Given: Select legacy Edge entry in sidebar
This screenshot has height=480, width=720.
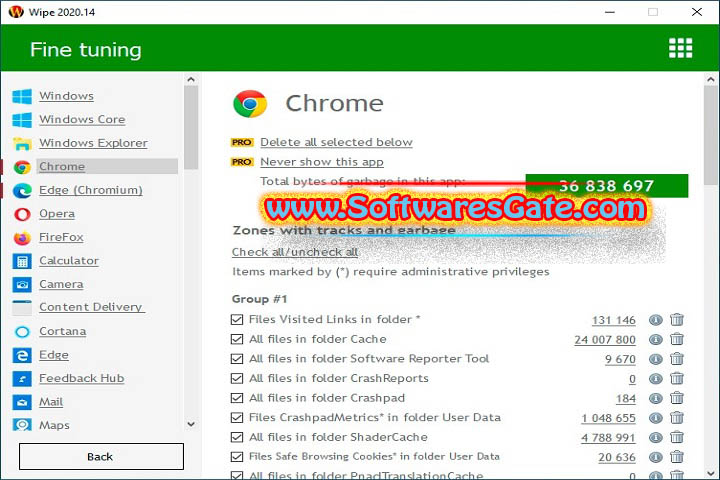Looking at the screenshot, I should click(x=54, y=355).
